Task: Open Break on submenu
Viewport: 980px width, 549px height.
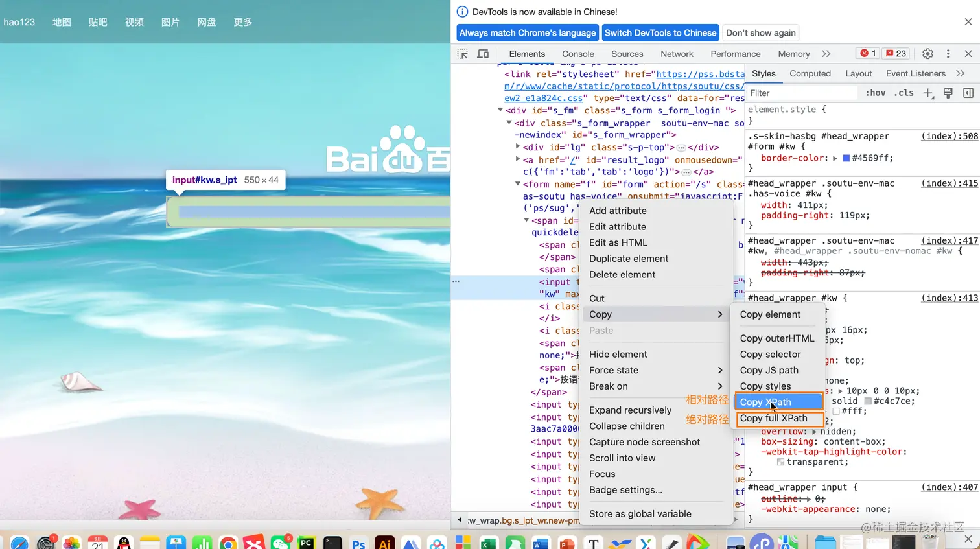Action: click(x=656, y=386)
